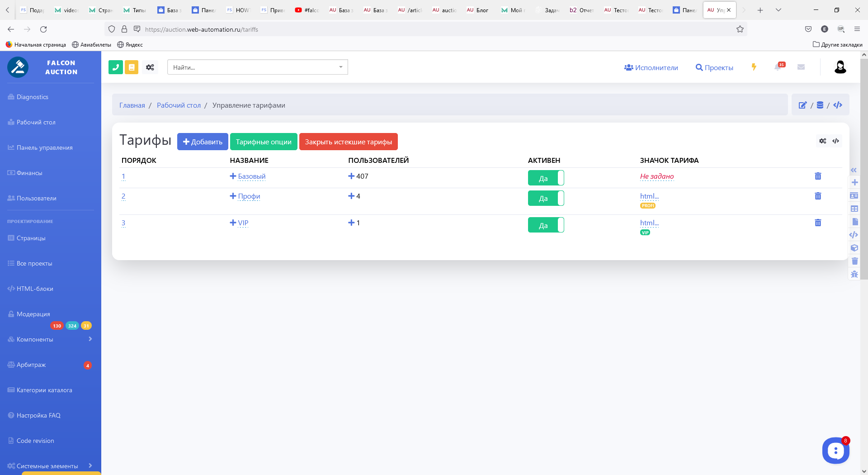Click the green phone icon button

click(116, 67)
